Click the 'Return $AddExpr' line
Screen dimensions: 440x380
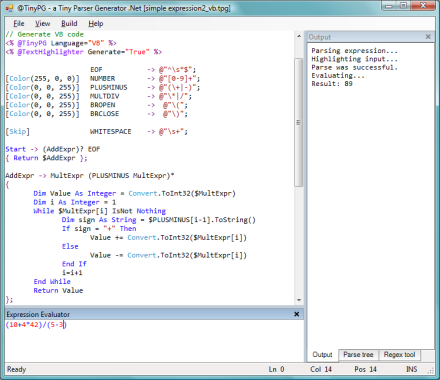(46, 158)
